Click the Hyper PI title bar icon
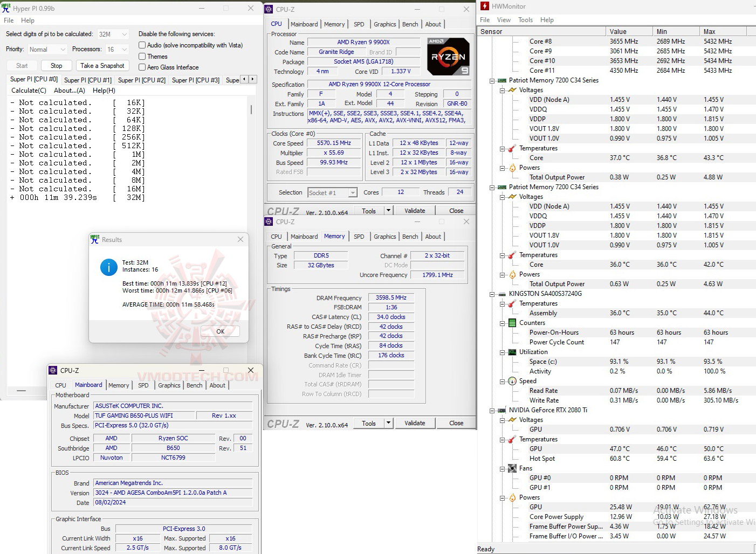The height and width of the screenshot is (554, 756). [x=6, y=8]
